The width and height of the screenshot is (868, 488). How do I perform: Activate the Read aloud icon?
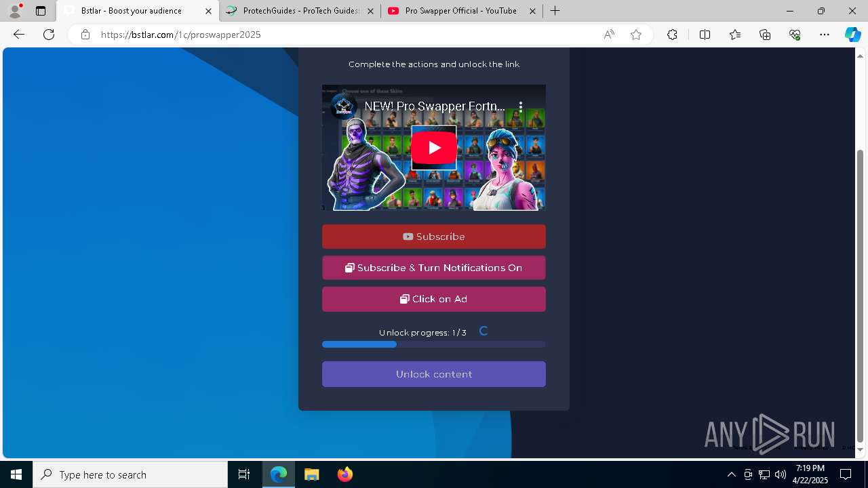point(609,35)
